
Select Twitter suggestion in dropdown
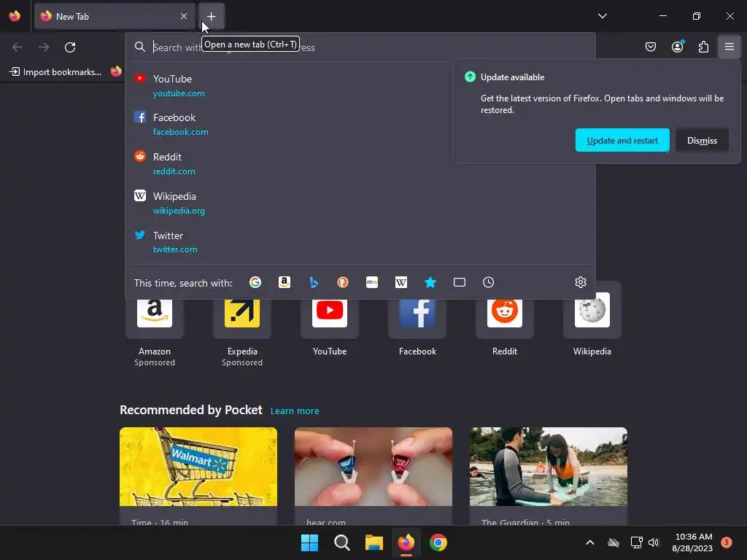(360, 242)
